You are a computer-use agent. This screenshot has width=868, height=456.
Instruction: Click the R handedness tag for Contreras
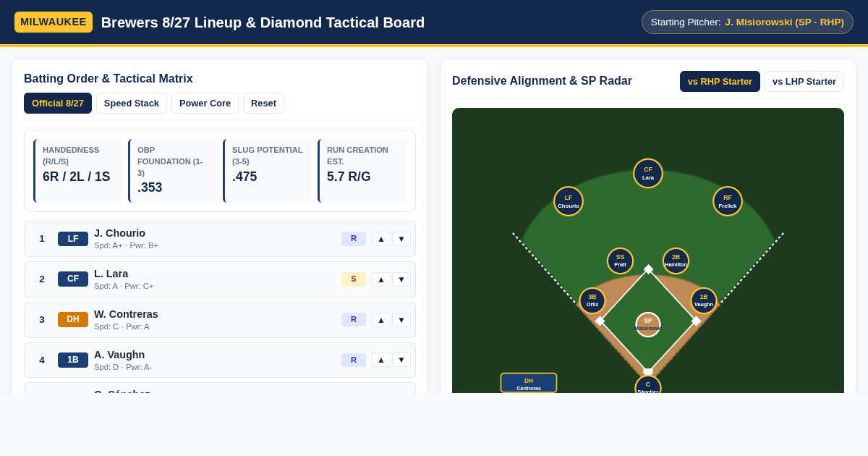click(x=354, y=320)
